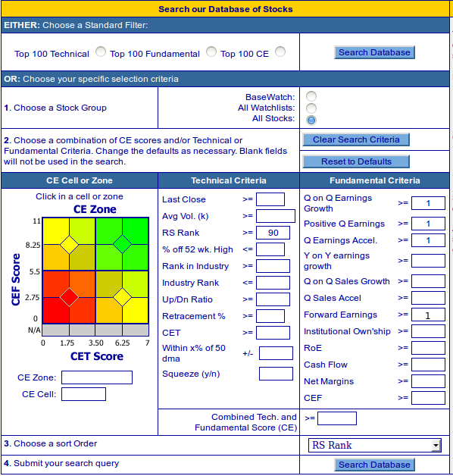453x476 pixels.
Task: Click the Rank in Industry input field
Action: (x=273, y=266)
